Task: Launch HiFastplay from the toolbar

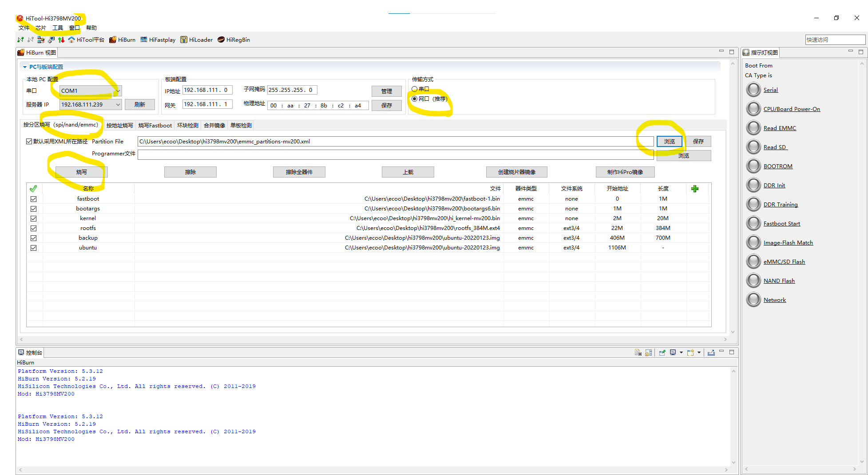Action: [158, 40]
